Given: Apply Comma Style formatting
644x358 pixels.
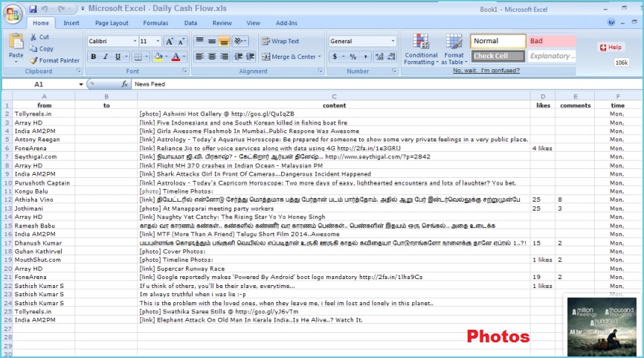Looking at the screenshot, I should (x=365, y=57).
